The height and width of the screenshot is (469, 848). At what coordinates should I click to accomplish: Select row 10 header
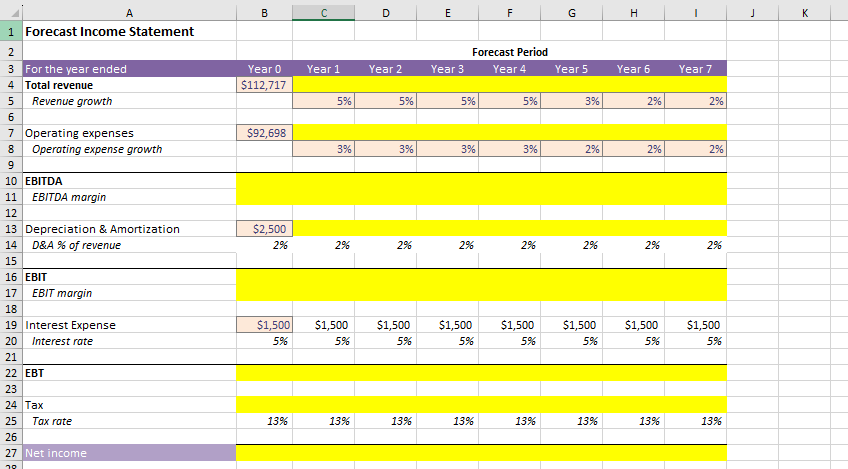[x=11, y=181]
